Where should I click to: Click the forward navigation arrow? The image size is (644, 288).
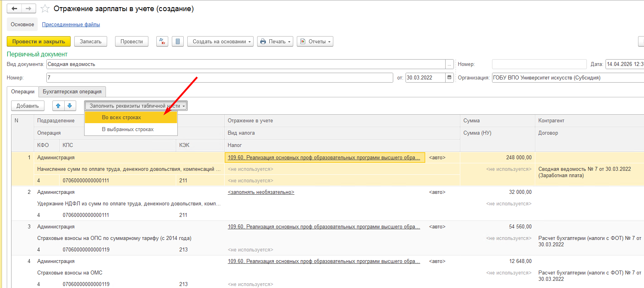pos(29,8)
